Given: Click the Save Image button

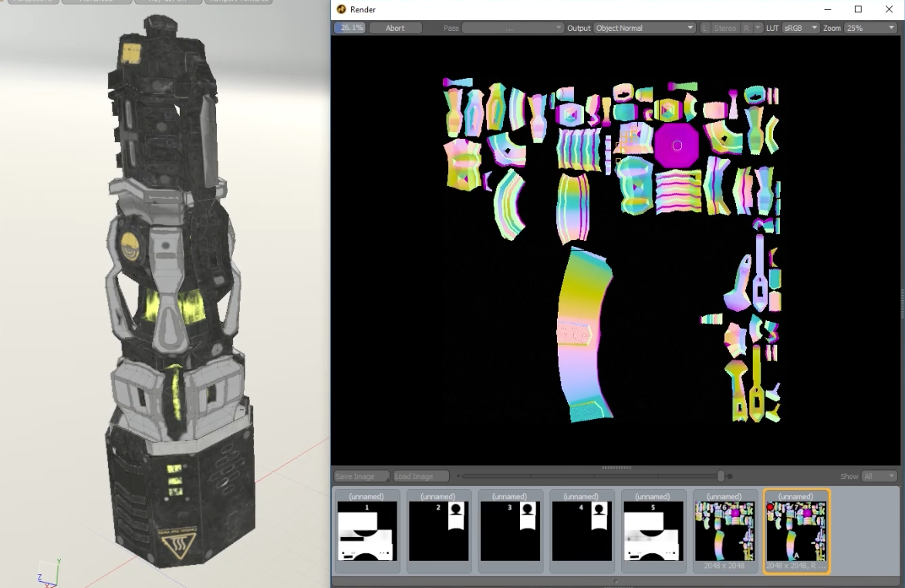Looking at the screenshot, I should click(360, 475).
